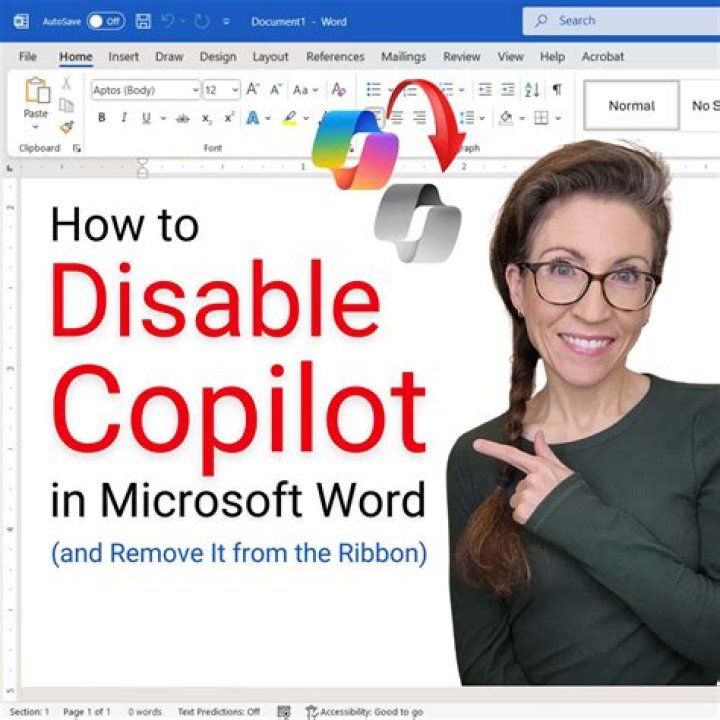Click the Decrease Indent icon
The image size is (720, 720).
(x=485, y=89)
